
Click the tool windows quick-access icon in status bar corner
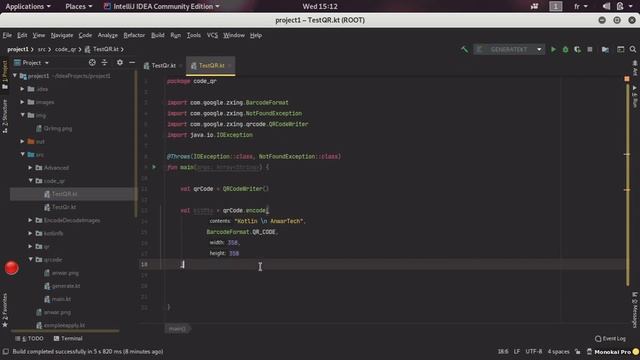tap(5, 351)
